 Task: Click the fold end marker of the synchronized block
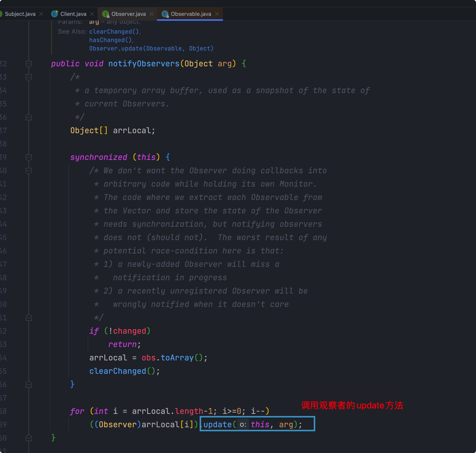[x=29, y=384]
